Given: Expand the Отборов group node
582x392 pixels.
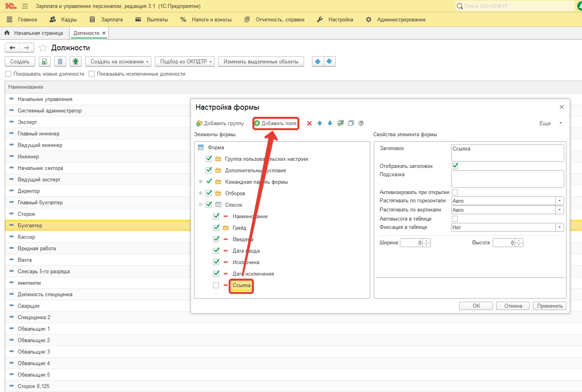Looking at the screenshot, I should pyautogui.click(x=201, y=193).
